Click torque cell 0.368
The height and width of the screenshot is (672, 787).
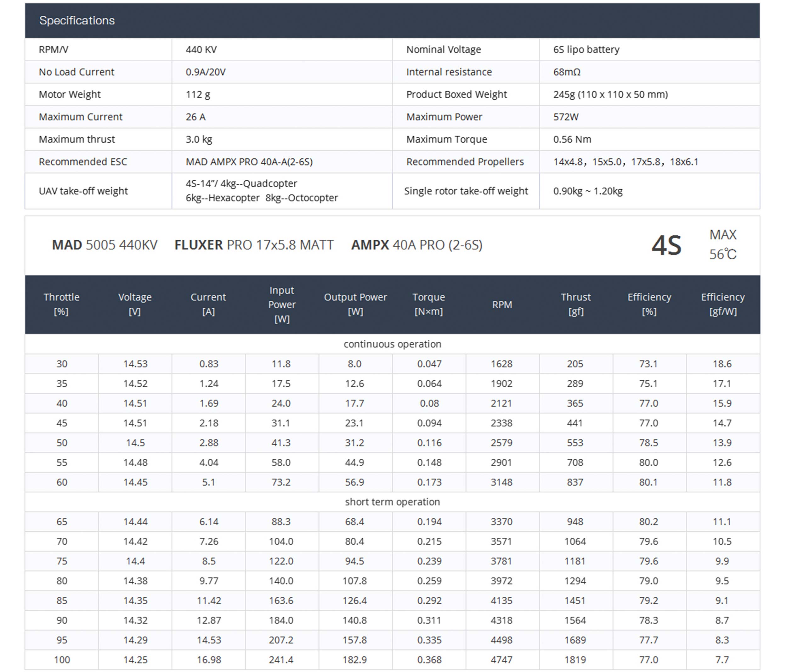[x=429, y=660]
